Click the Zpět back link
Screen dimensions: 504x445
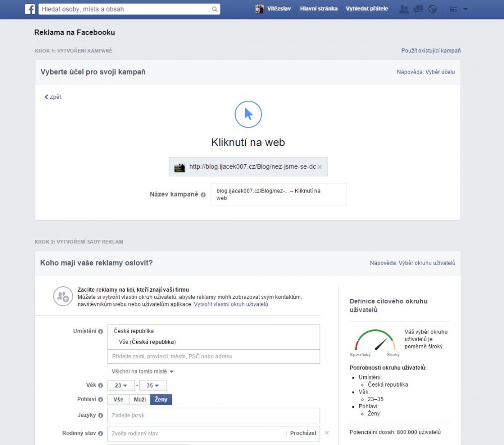pos(53,97)
